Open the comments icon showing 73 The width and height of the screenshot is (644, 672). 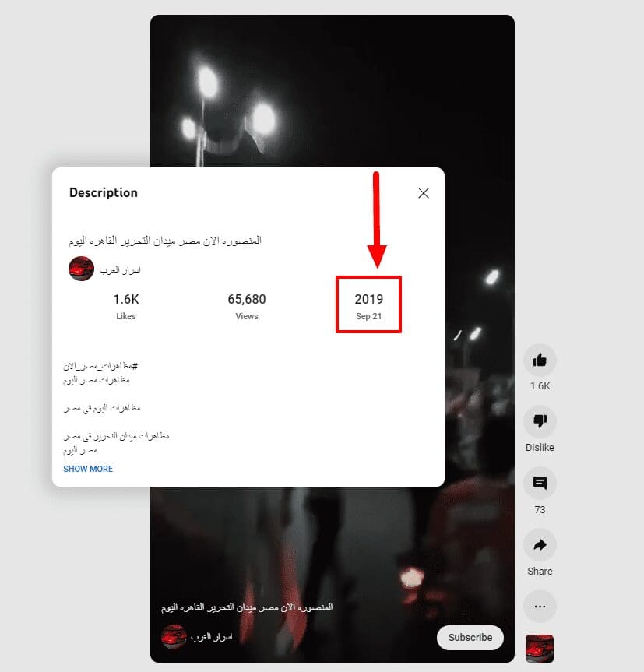(540, 483)
